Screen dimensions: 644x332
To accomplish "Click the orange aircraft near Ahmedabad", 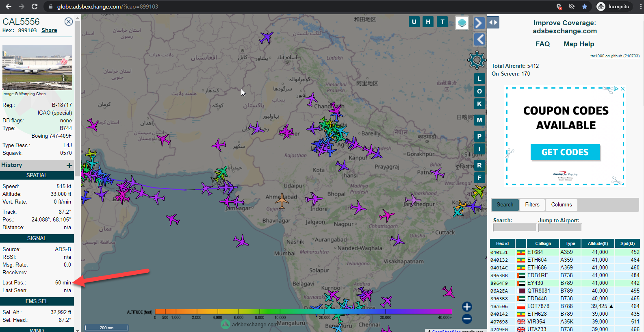I will click(282, 200).
